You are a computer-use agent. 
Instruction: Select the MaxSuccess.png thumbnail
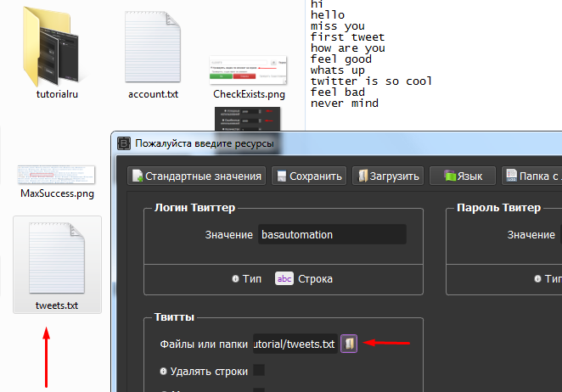(57, 175)
